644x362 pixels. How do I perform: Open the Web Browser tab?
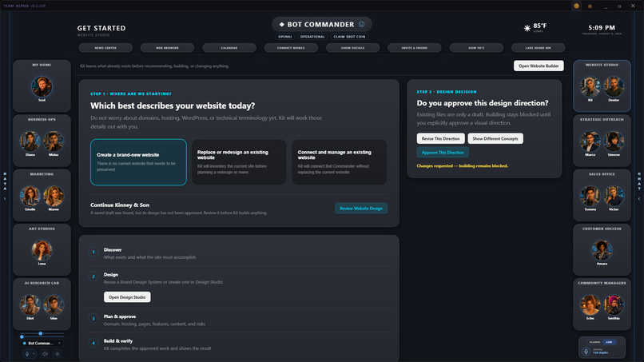(167, 48)
